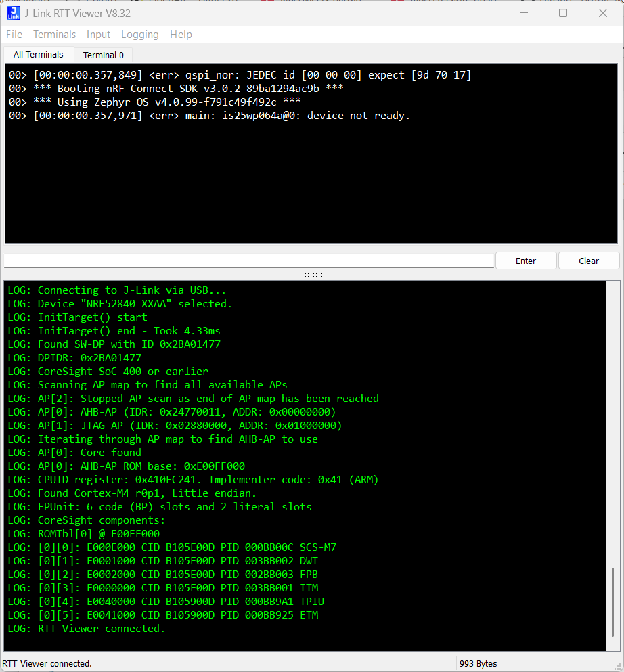
Task: Maximize the RTT Viewer window
Action: click(x=563, y=13)
